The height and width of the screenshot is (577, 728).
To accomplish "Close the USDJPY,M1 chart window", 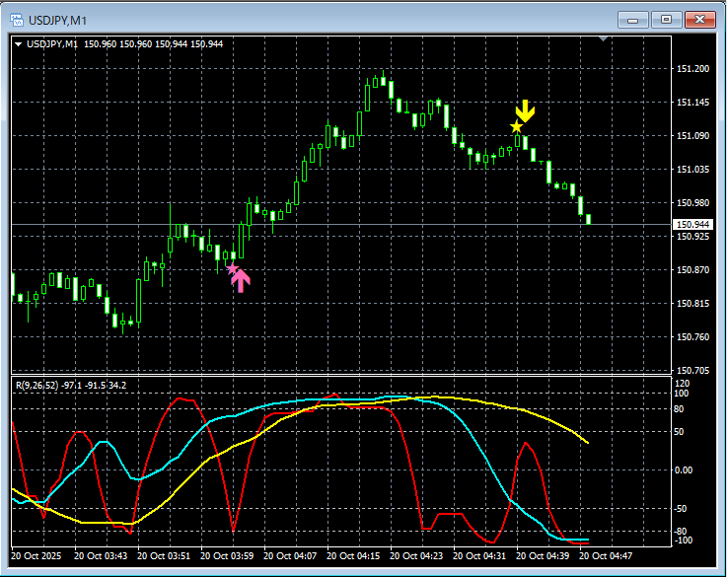I will [x=700, y=19].
